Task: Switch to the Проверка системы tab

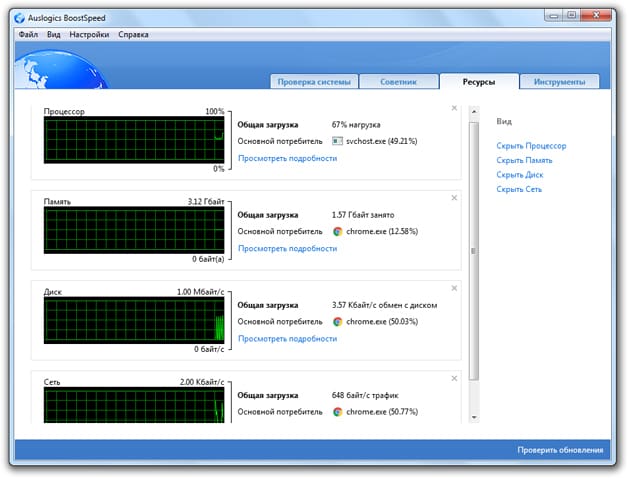Action: pyautogui.click(x=314, y=82)
